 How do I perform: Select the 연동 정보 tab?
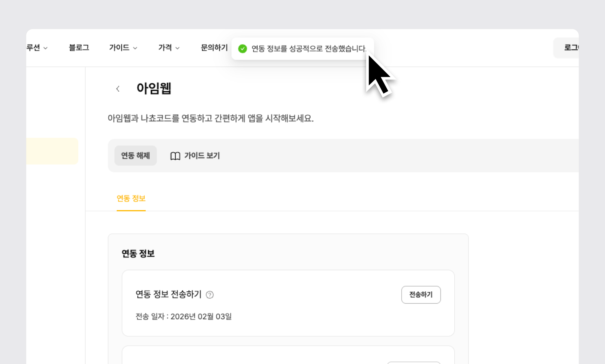point(131,198)
